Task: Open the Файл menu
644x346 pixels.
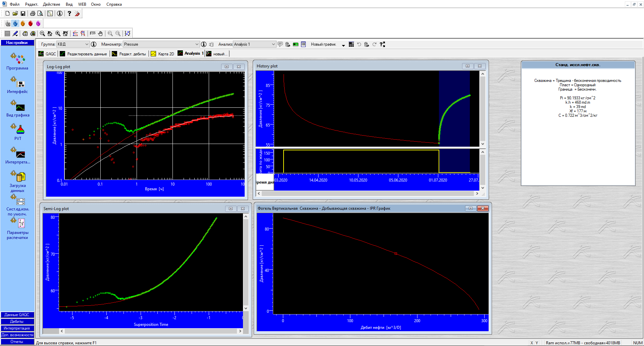Action: (x=14, y=4)
